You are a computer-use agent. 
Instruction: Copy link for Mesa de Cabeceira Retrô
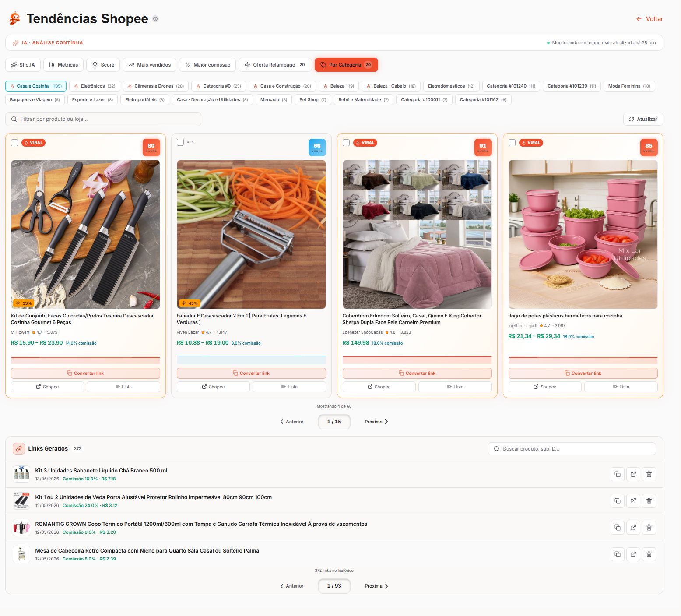(618, 554)
